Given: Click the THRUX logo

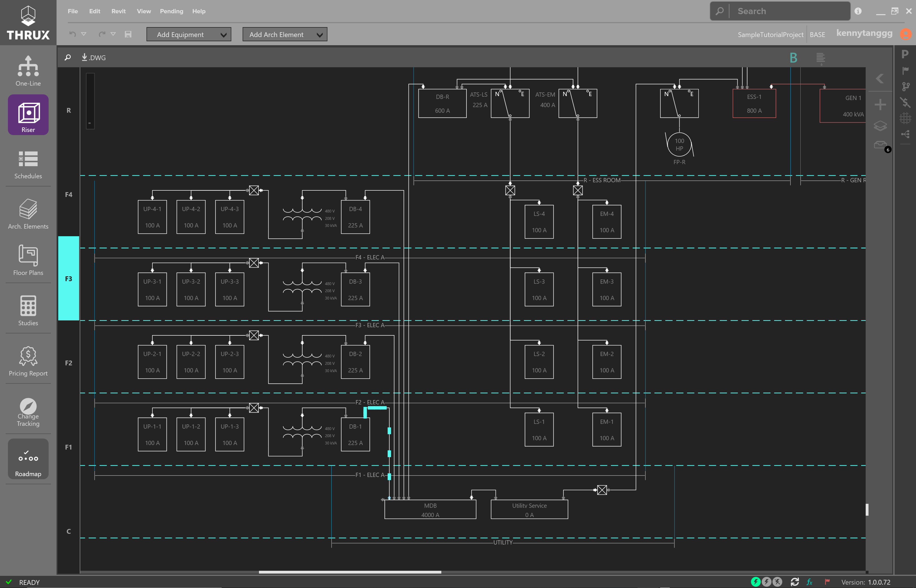Looking at the screenshot, I should click(28, 23).
